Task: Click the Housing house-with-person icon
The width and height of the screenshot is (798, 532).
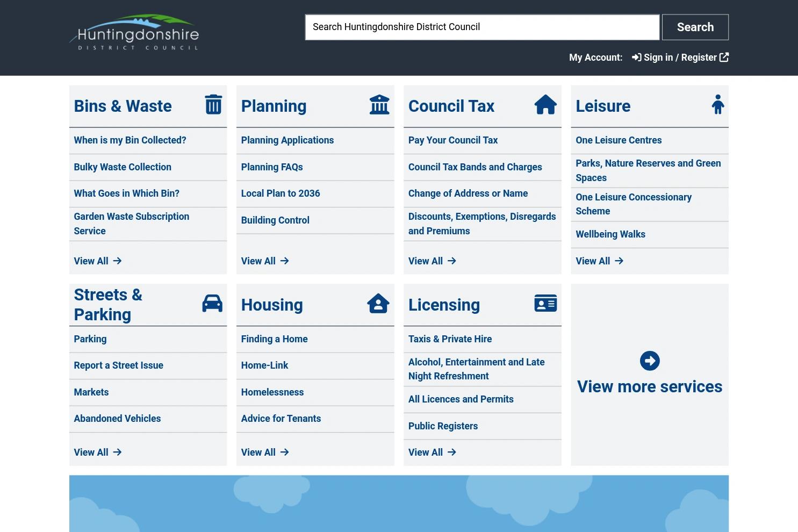Action: 378,303
